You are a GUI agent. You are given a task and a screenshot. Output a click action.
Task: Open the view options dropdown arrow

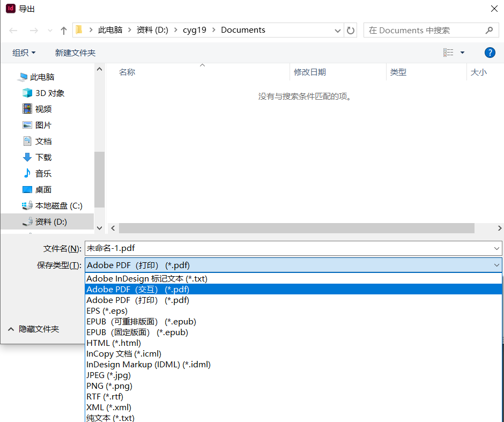[462, 53]
